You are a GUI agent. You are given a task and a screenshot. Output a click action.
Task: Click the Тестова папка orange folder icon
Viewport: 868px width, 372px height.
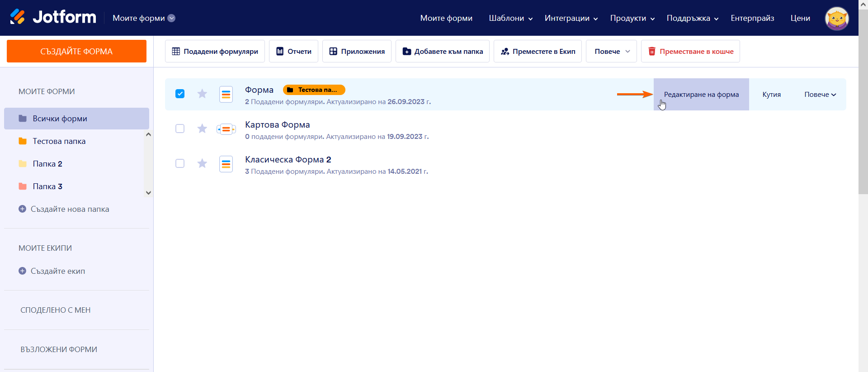23,141
